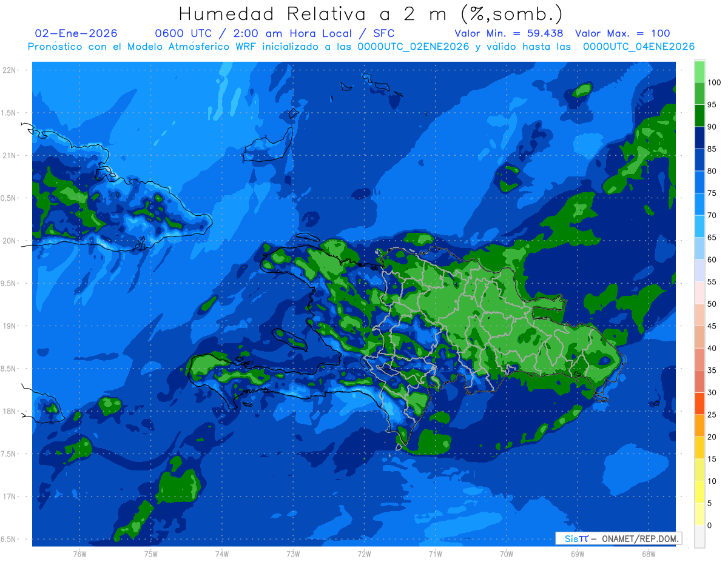Click the longitude label '72W'

(x=364, y=554)
